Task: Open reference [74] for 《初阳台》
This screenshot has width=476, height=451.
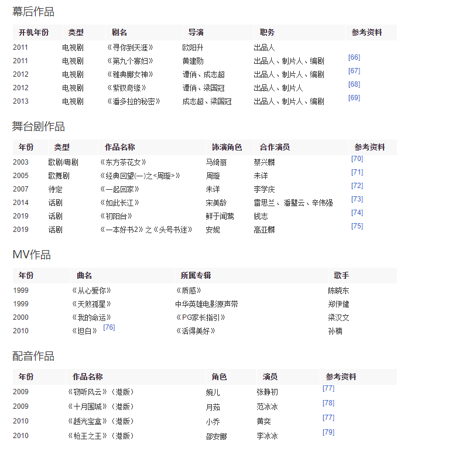Action: coord(357,213)
